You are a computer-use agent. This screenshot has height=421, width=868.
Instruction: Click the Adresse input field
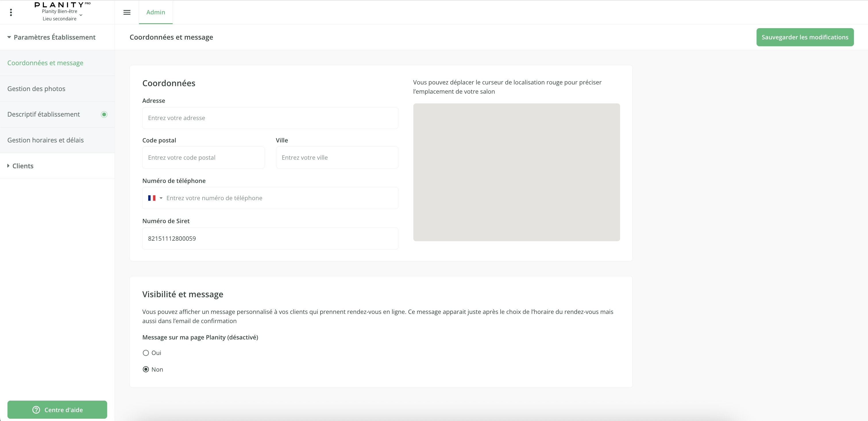click(x=270, y=118)
